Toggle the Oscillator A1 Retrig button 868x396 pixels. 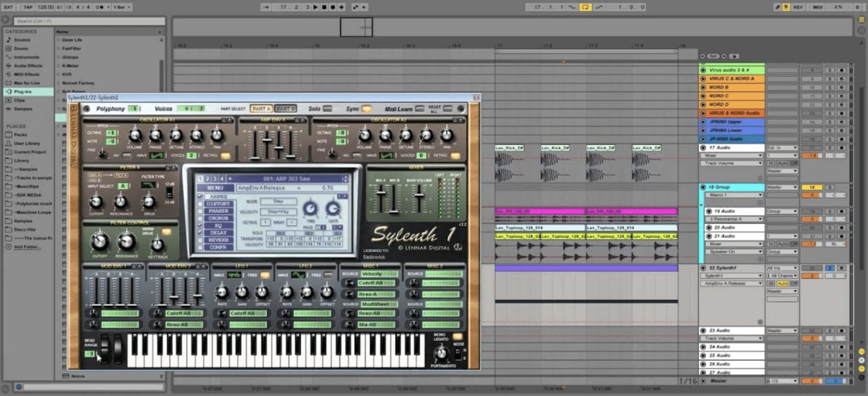225,156
